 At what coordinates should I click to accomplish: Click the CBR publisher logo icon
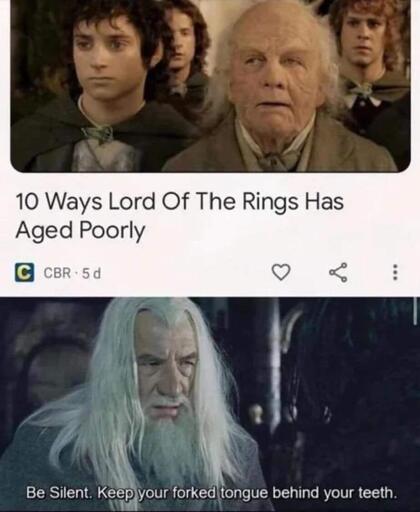coord(24,273)
